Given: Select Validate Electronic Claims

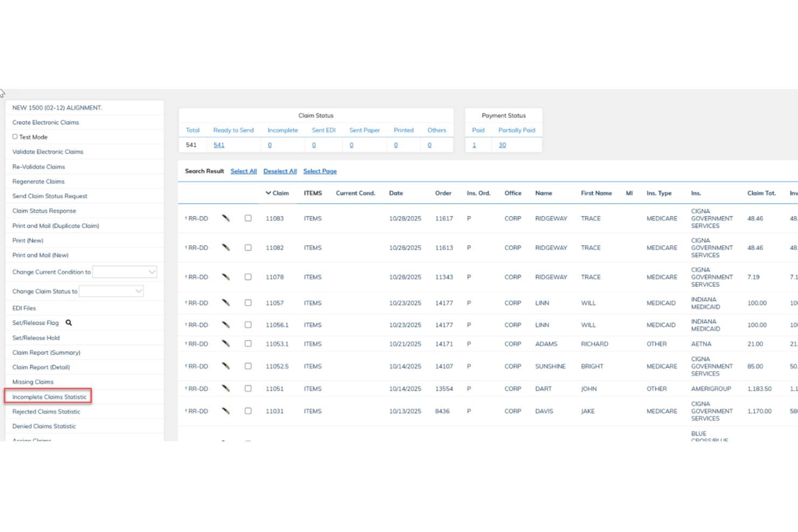Looking at the screenshot, I should pyautogui.click(x=48, y=152).
